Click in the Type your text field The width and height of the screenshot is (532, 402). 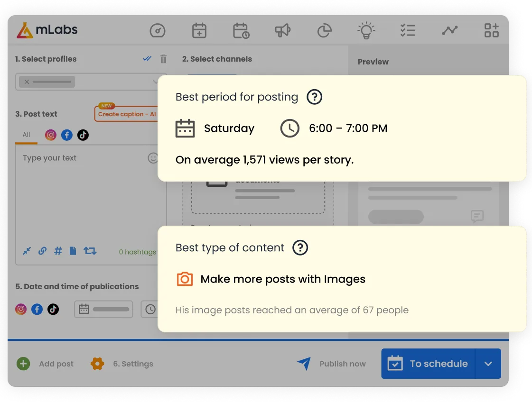81,190
